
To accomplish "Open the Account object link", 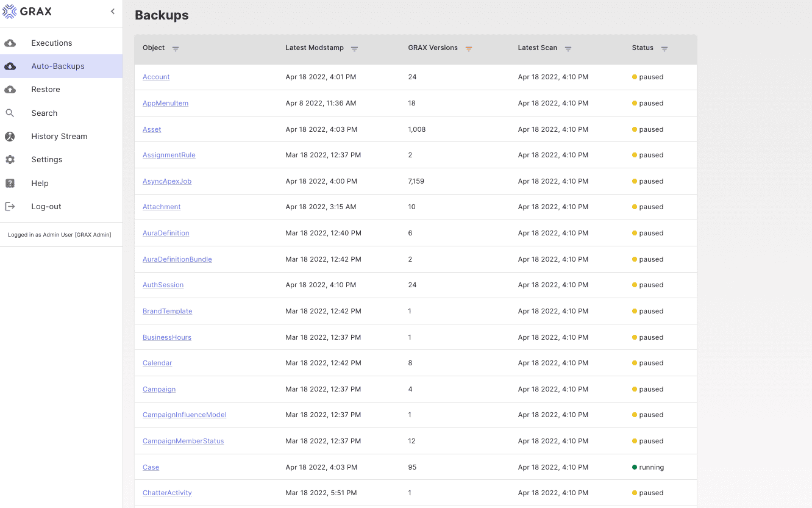I will pyautogui.click(x=156, y=77).
